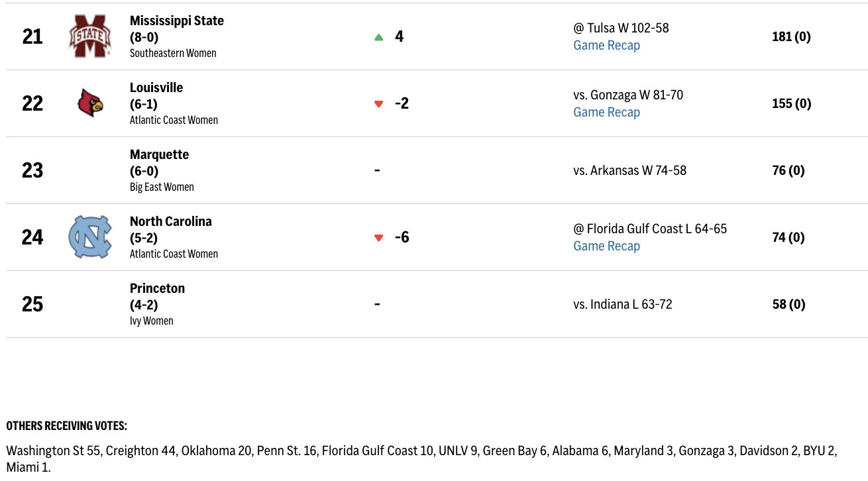
Task: Click the Others Receiving Votes heading
Action: (66, 426)
